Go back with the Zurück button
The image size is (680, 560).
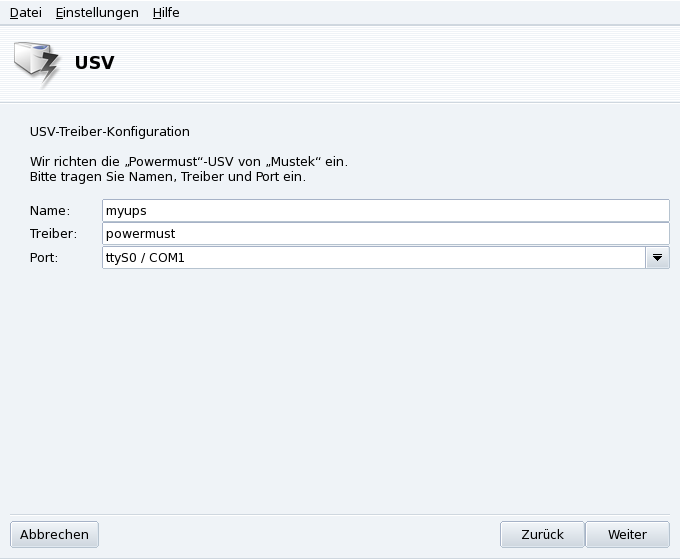point(542,534)
